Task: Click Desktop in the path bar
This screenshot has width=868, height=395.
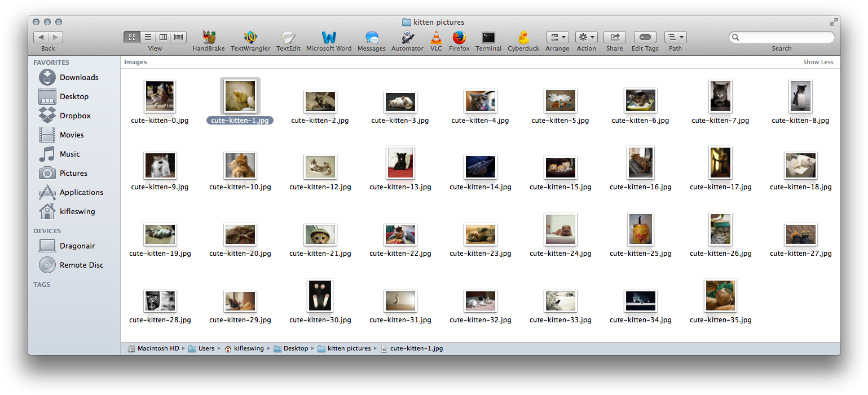Action: tap(291, 348)
